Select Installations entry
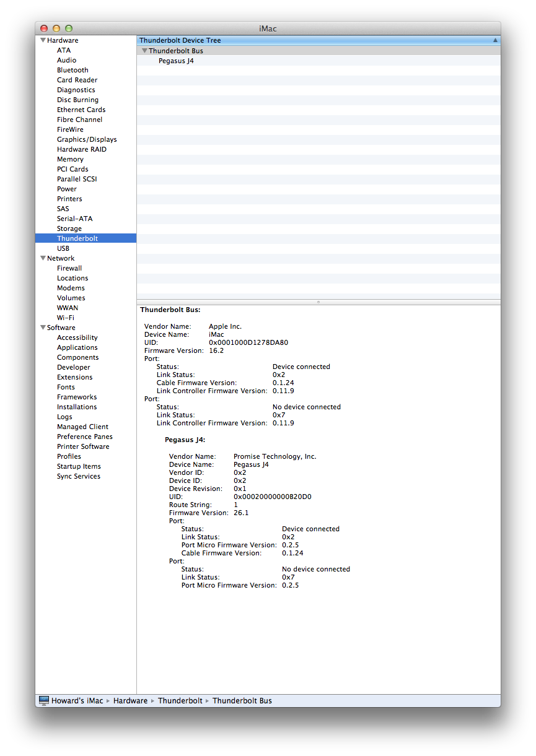 click(x=77, y=407)
